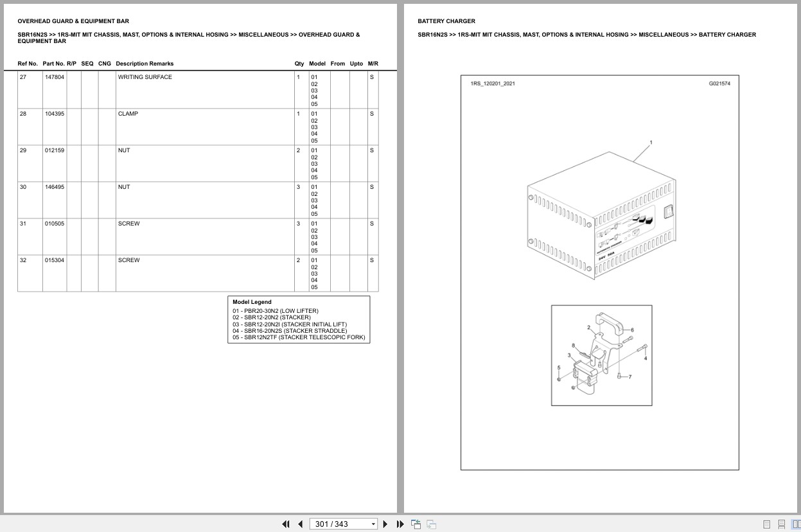
Task: Click part number 147804
Action: click(54, 77)
